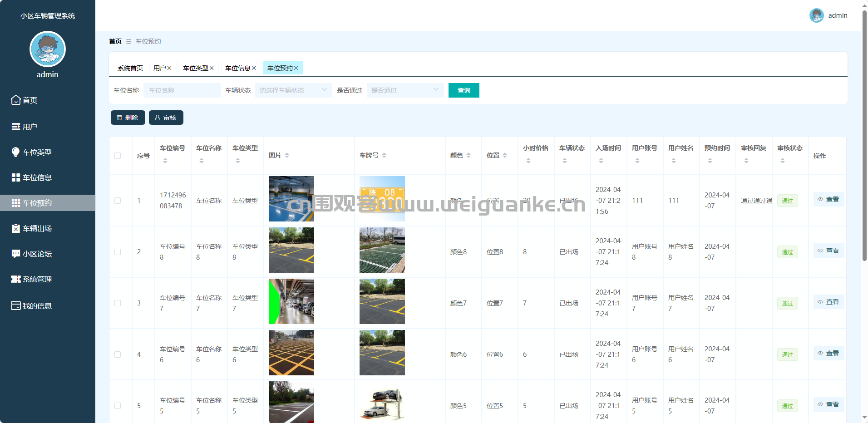Open the 用户 menu in sidebar
The image size is (868, 423).
point(30,127)
